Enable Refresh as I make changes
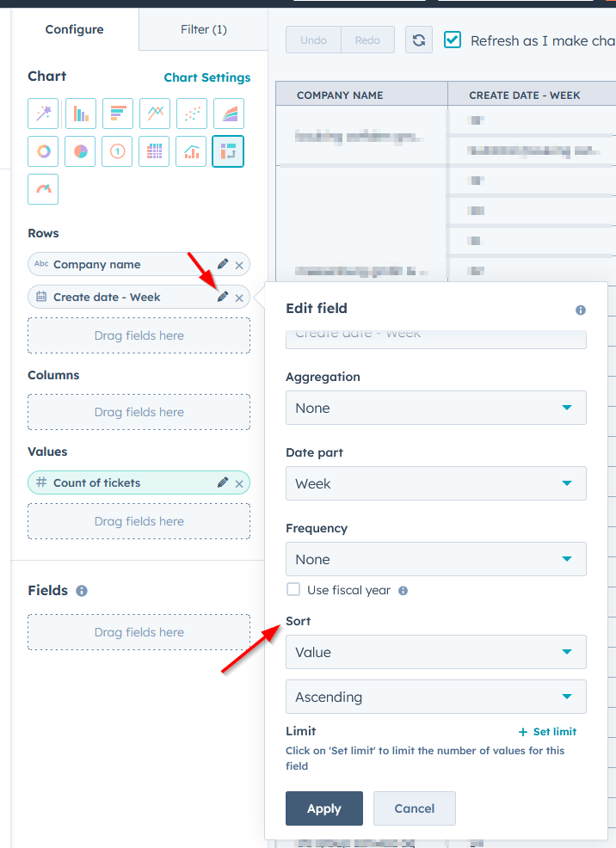 [452, 40]
